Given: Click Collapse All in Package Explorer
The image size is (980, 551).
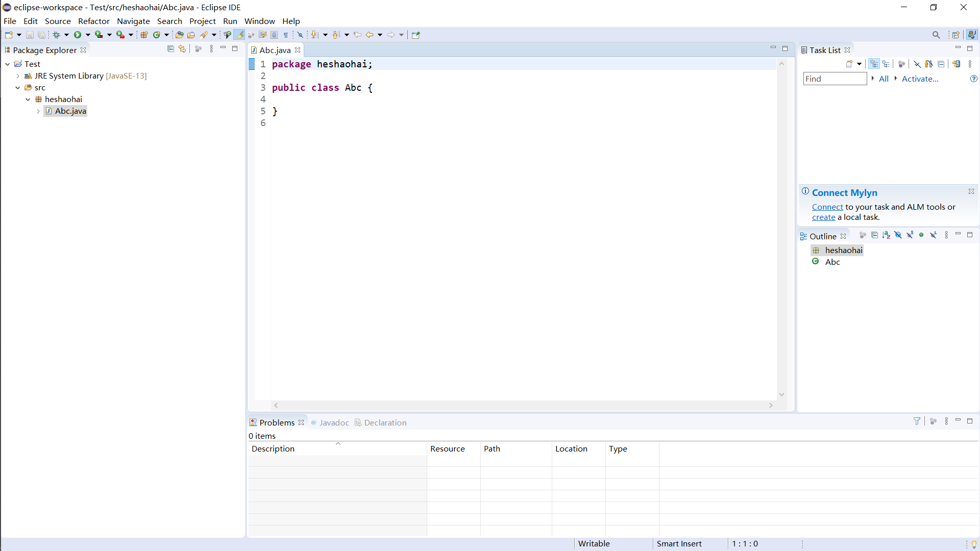Looking at the screenshot, I should click(170, 49).
